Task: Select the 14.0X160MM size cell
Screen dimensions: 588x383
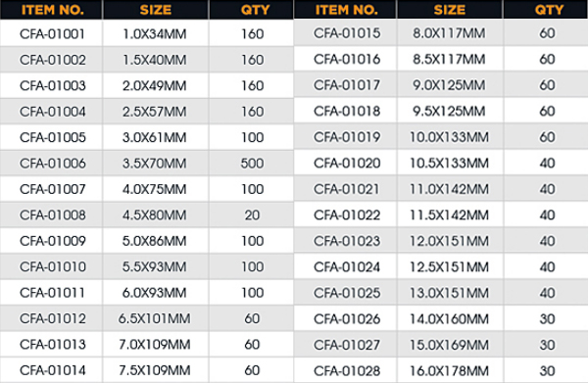Action: (449, 319)
